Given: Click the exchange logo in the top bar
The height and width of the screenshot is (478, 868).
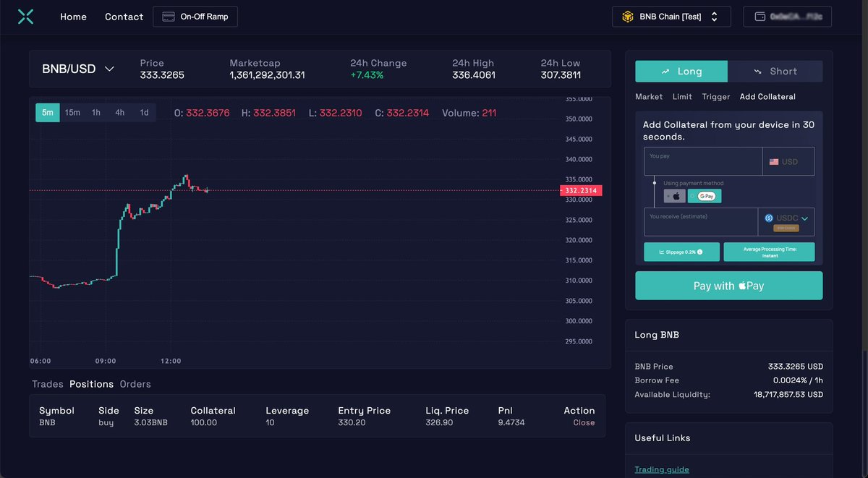Looking at the screenshot, I should tap(25, 16).
